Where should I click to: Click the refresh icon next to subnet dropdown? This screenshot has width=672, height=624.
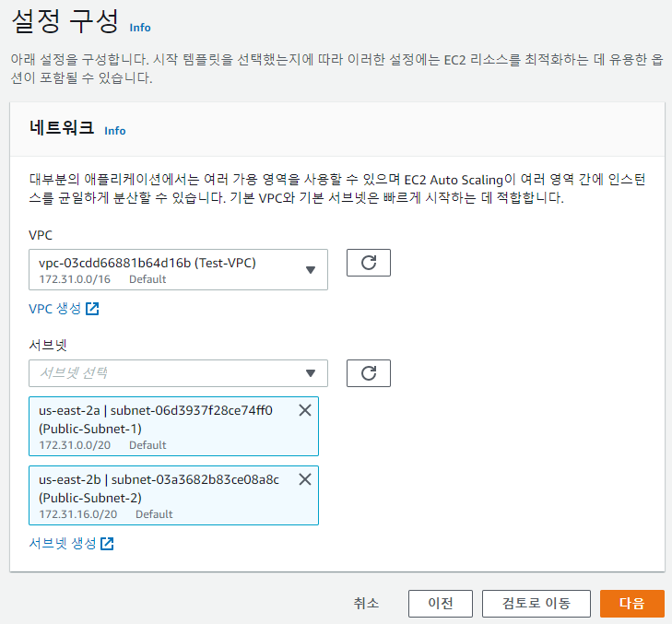coord(368,373)
